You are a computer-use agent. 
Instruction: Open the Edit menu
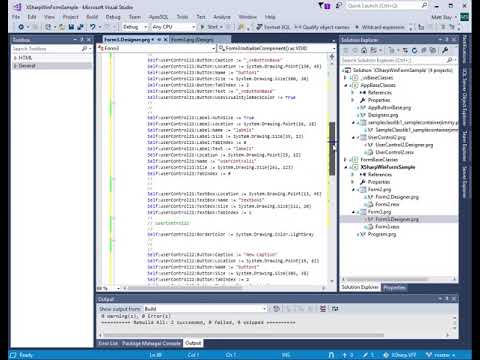[x=32, y=17]
